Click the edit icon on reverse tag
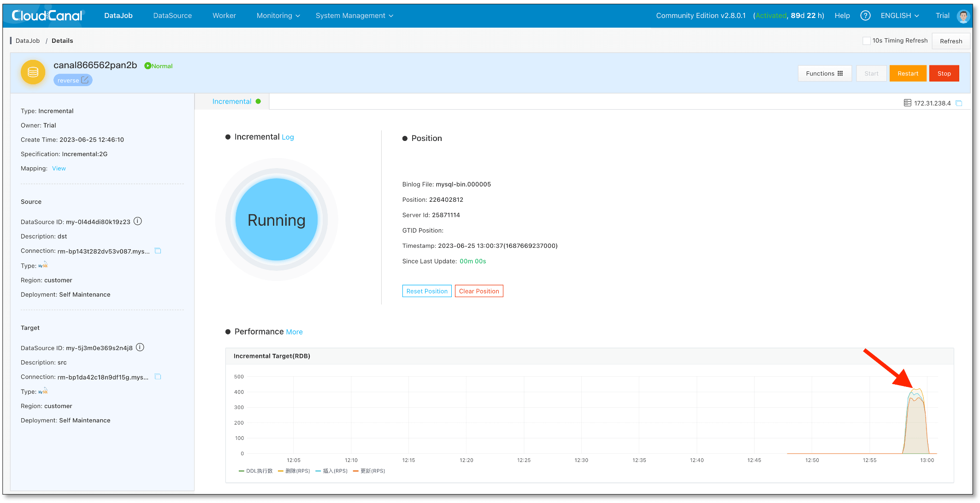 click(85, 80)
